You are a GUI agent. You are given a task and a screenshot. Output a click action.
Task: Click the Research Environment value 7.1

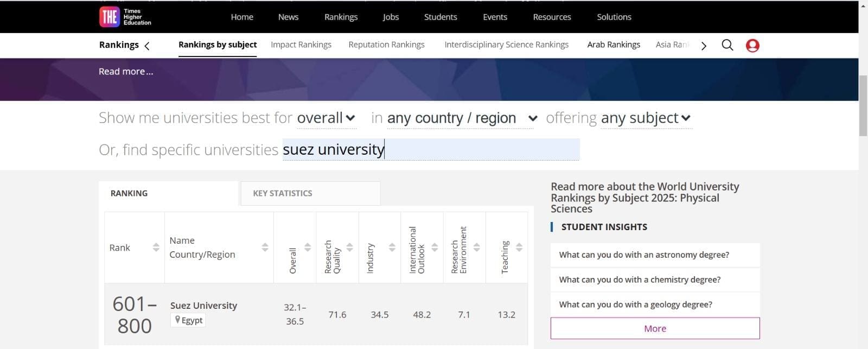coord(464,315)
